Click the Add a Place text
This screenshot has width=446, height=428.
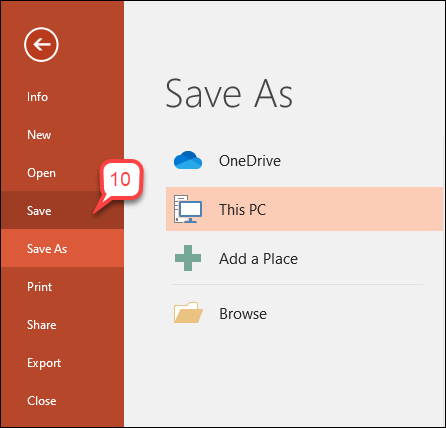tap(258, 259)
